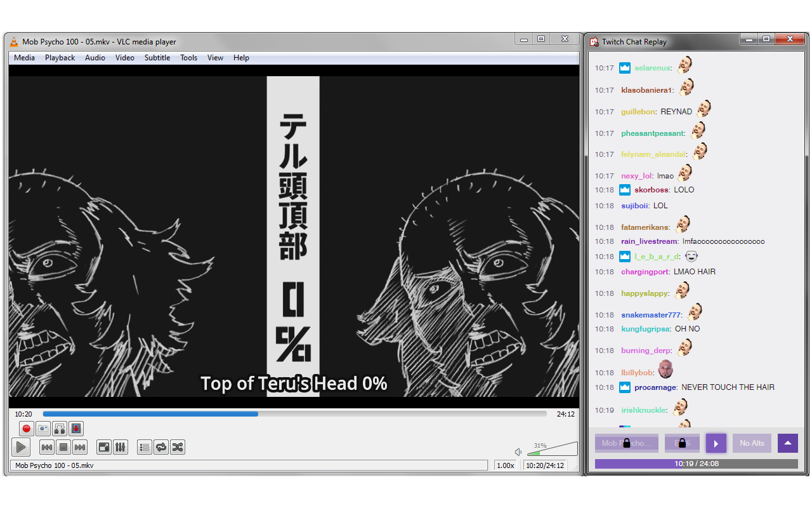The width and height of the screenshot is (812, 508).
Task: Click the crown badge next to skorboss
Action: (x=625, y=190)
